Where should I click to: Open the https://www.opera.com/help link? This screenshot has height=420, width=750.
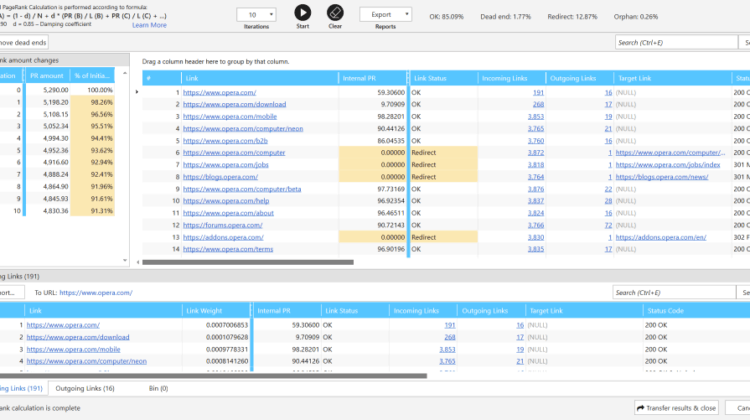coord(226,201)
